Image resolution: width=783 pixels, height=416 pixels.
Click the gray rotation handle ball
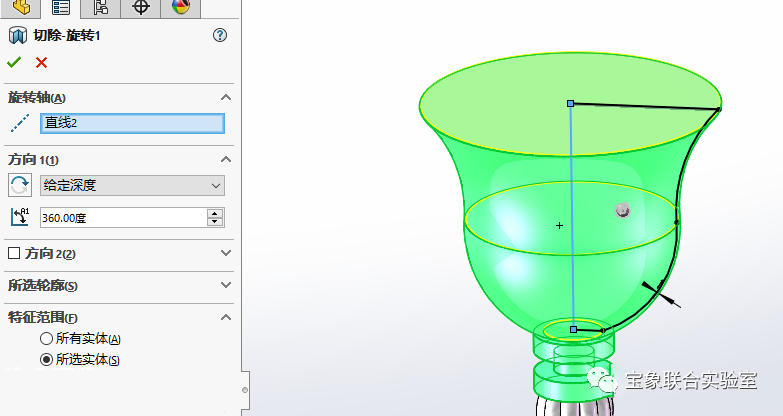[622, 210]
